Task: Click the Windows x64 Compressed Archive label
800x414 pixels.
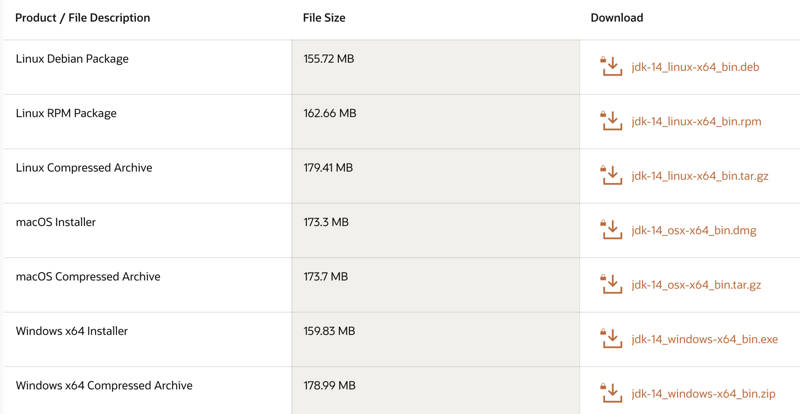Action: tap(104, 386)
